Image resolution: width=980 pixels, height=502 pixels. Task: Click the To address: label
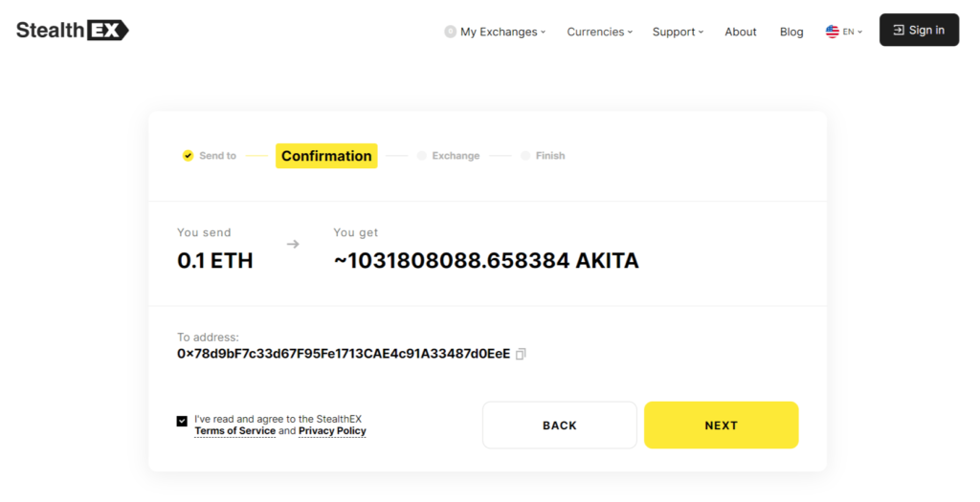coord(208,338)
